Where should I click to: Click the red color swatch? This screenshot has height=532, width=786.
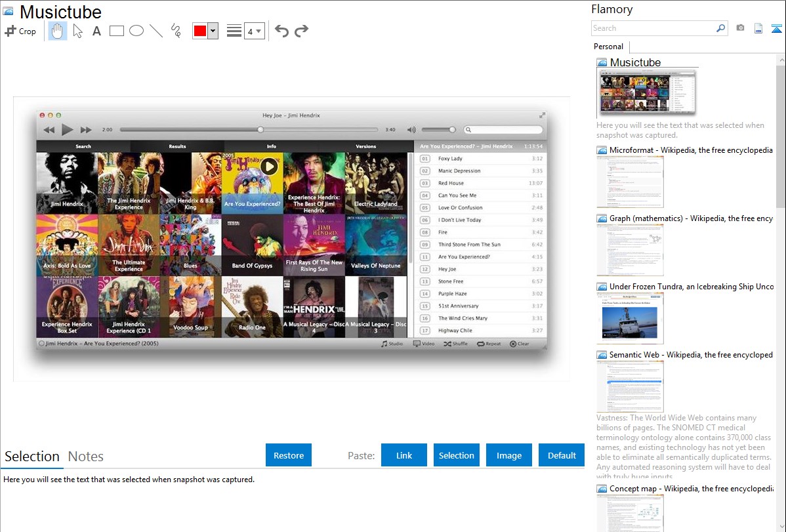tap(200, 31)
